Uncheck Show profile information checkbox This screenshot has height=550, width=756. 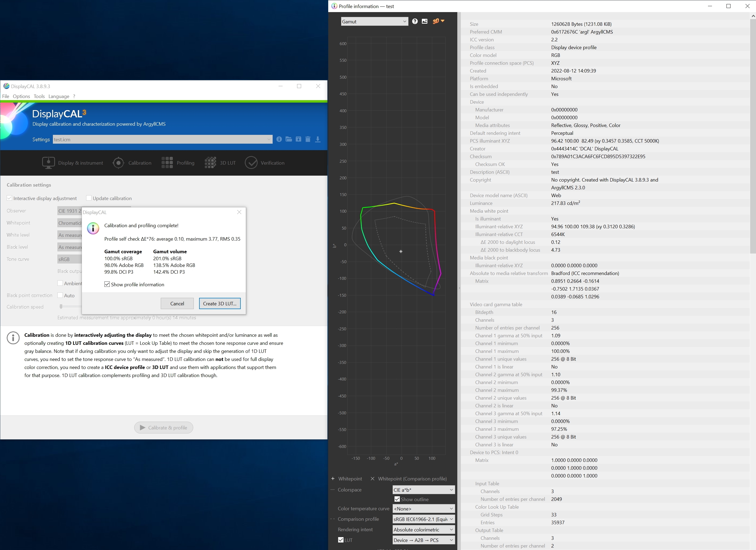107,284
